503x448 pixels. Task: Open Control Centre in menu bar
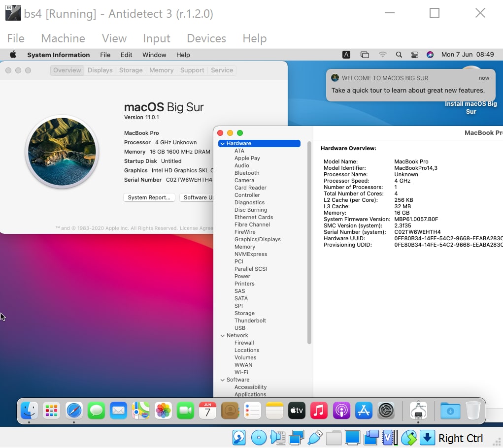coord(414,55)
